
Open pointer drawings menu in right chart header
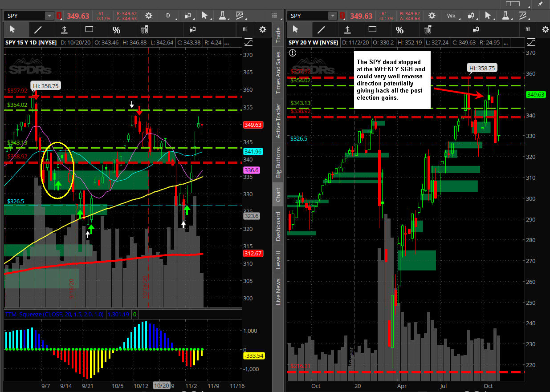point(488,16)
